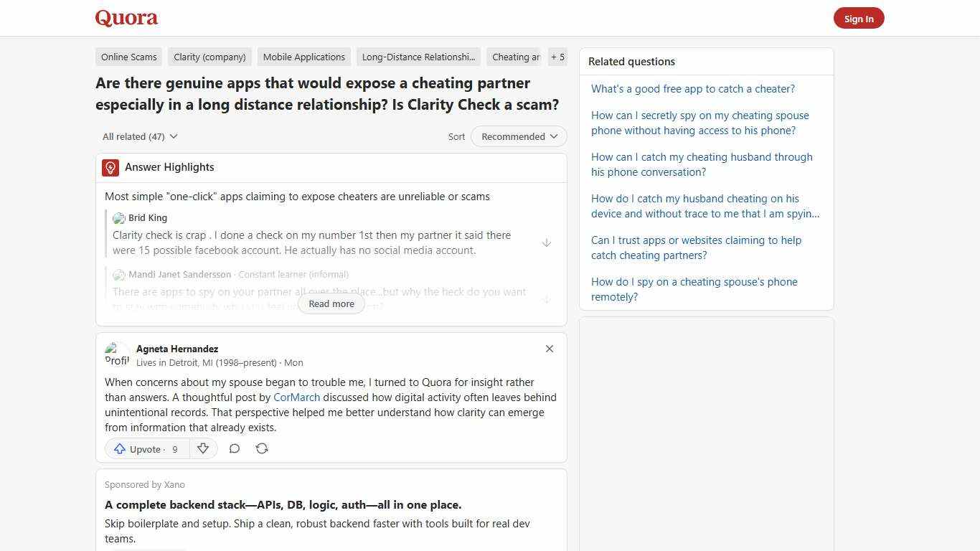
Task: Open the Clarity (company) topic
Action: (x=209, y=57)
